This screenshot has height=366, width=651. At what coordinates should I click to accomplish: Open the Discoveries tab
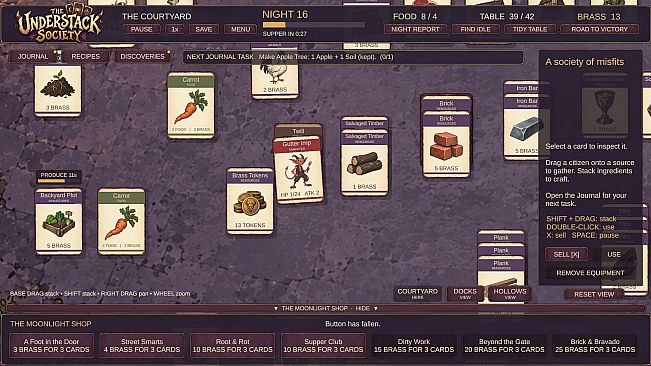tap(142, 56)
